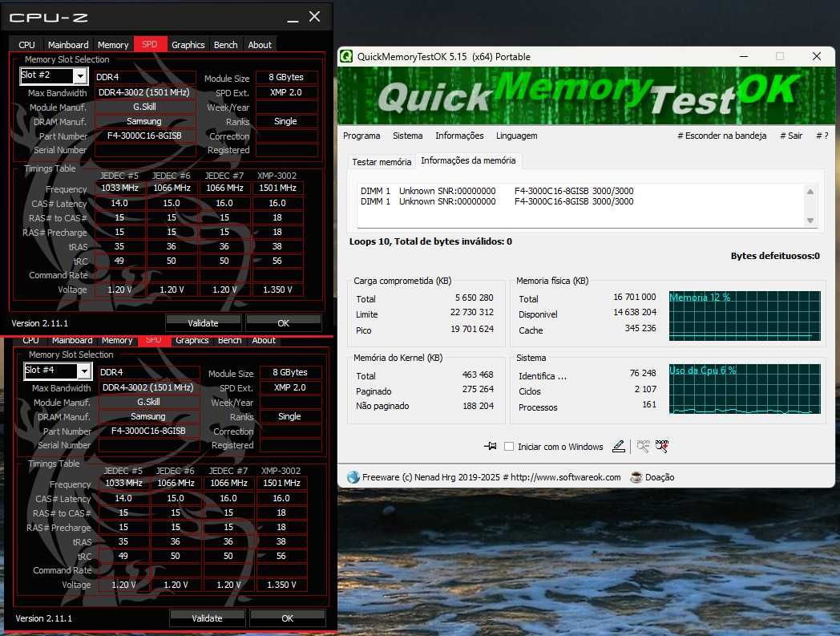Open the Slot #4 dropdown in lower CPU-Z
Screen dimensions: 840x636
tap(84, 371)
